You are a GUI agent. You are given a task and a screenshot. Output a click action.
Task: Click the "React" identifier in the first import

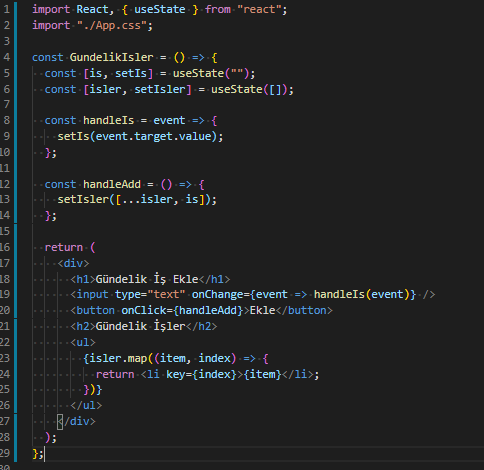(x=92, y=9)
